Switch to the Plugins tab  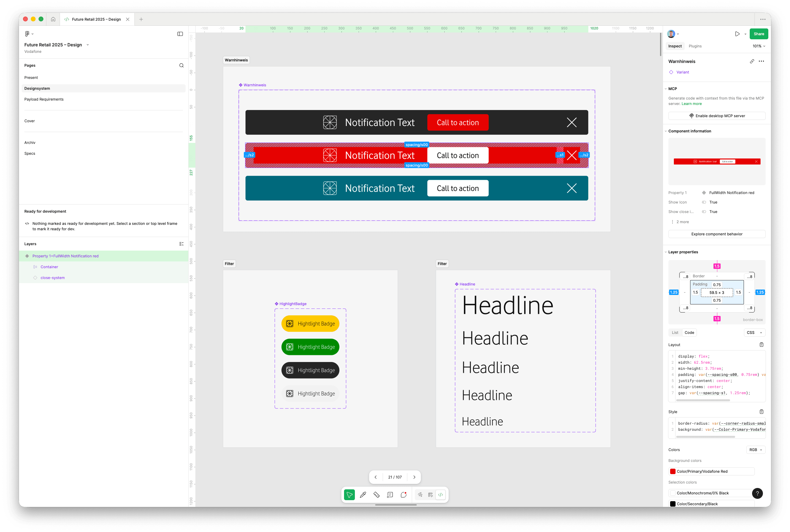(x=695, y=46)
